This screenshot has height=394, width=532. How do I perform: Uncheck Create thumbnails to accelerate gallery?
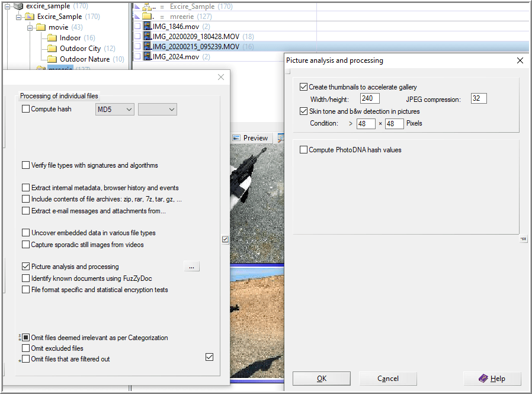click(304, 87)
